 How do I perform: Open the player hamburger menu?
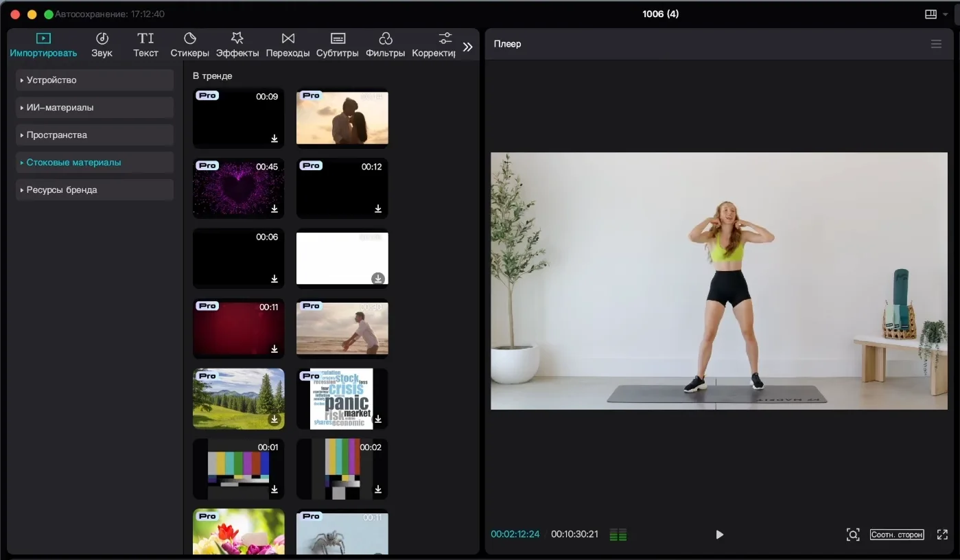936,44
